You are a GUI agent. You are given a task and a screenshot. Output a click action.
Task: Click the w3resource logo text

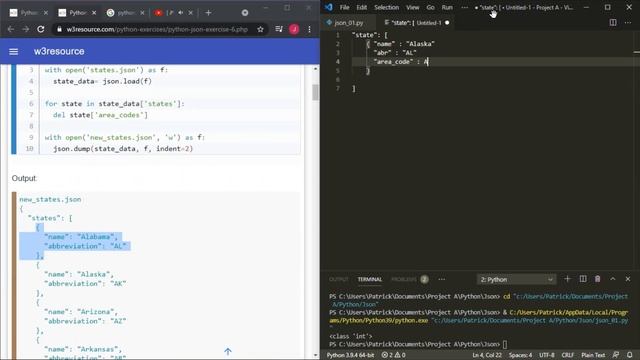point(59,52)
